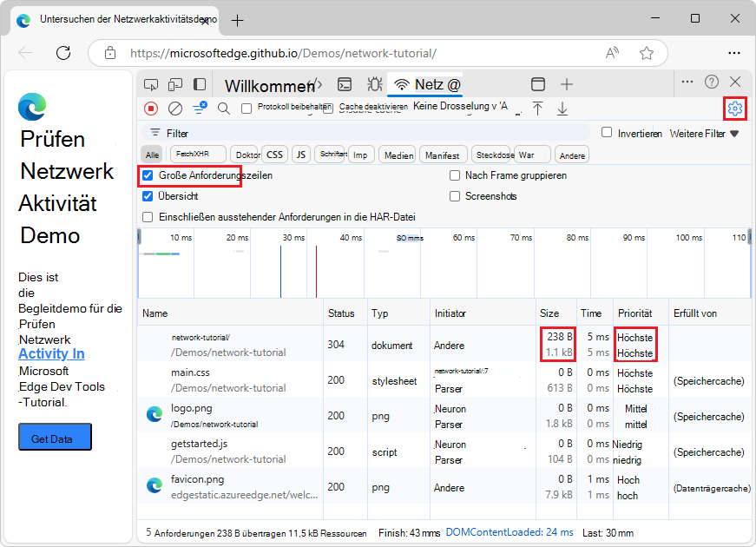Check the Nach Frame gruppieren option

click(x=455, y=175)
